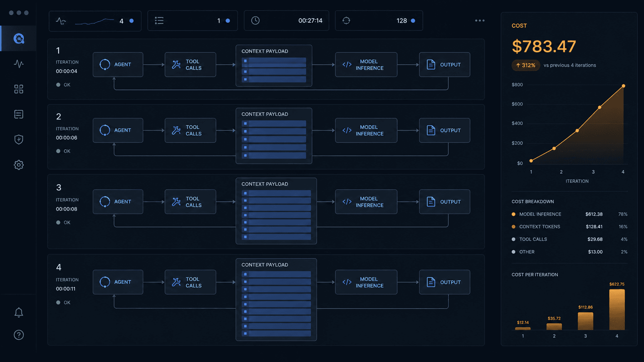Click the 00:27:14 elapsed timer value
This screenshot has height=362, width=644.
pyautogui.click(x=310, y=21)
